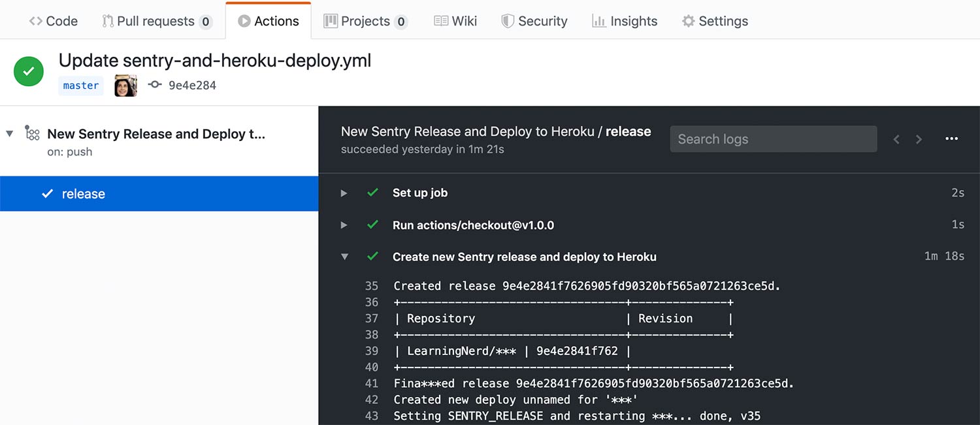The width and height of the screenshot is (980, 425).
Task: Open commit 9e4e284 link
Action: pos(192,86)
